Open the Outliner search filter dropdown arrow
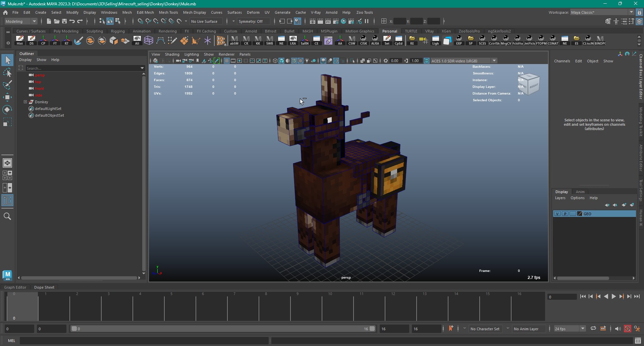Image resolution: width=644 pixels, height=346 pixels. pyautogui.click(x=142, y=68)
